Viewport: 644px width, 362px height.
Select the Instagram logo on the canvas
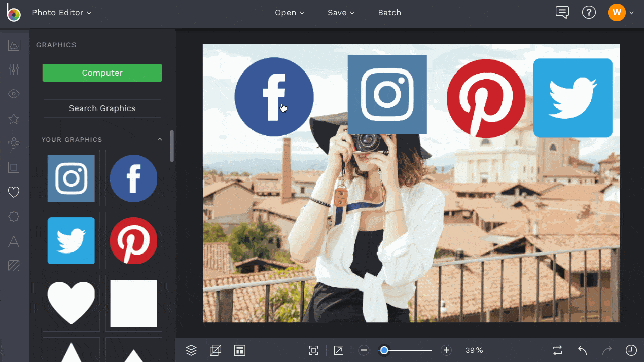387,95
